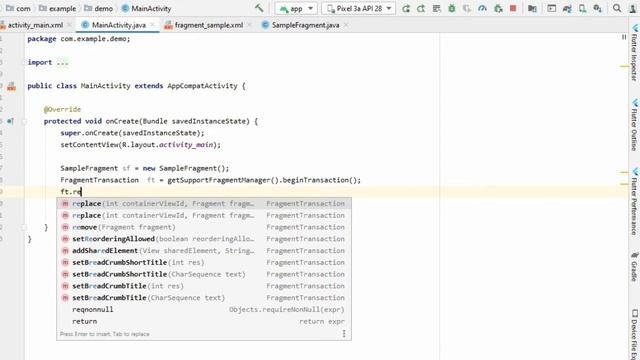
Task: Click the green Debug bug icon
Action: (x=452, y=9)
